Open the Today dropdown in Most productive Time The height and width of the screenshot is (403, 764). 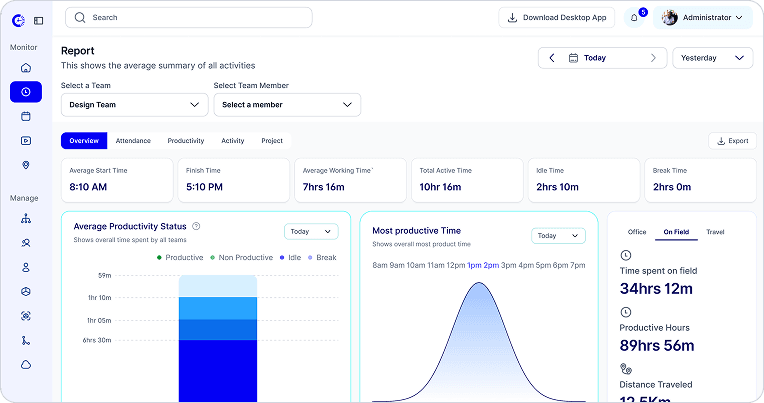coord(558,236)
